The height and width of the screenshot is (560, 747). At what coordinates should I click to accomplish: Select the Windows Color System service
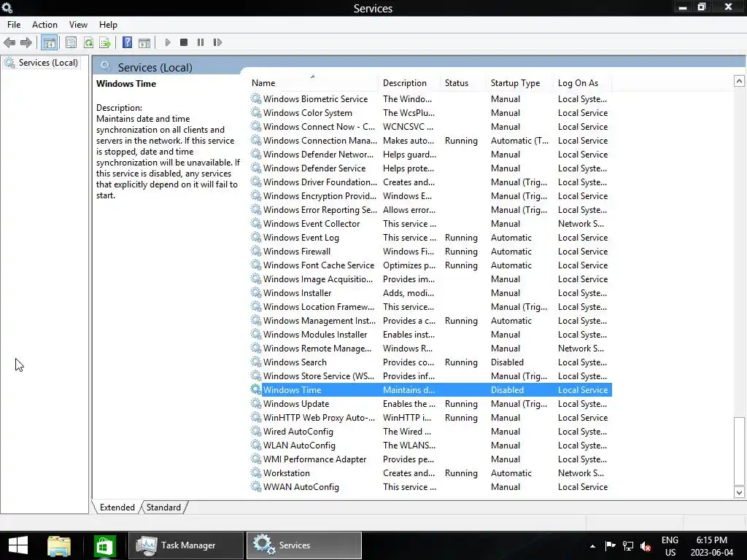[430, 113]
